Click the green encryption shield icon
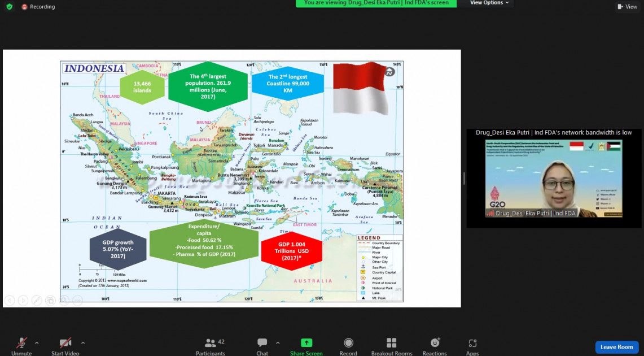644x356 pixels. 9,7
